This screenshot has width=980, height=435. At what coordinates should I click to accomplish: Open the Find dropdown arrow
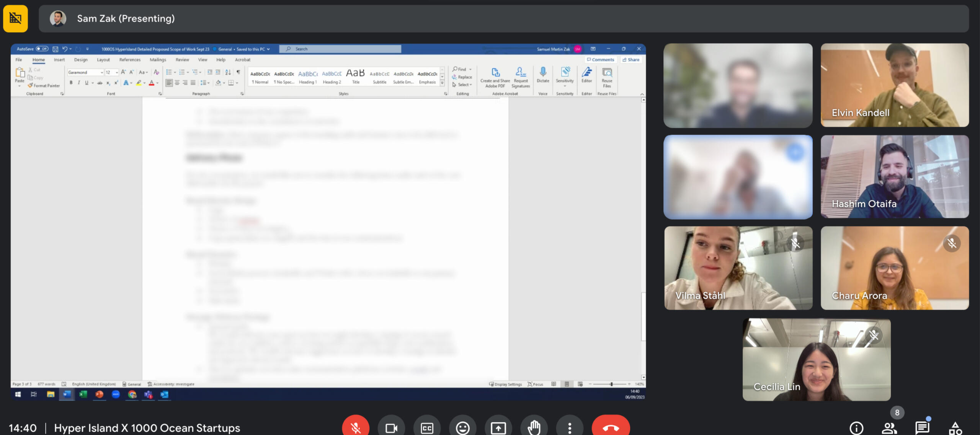pos(470,69)
